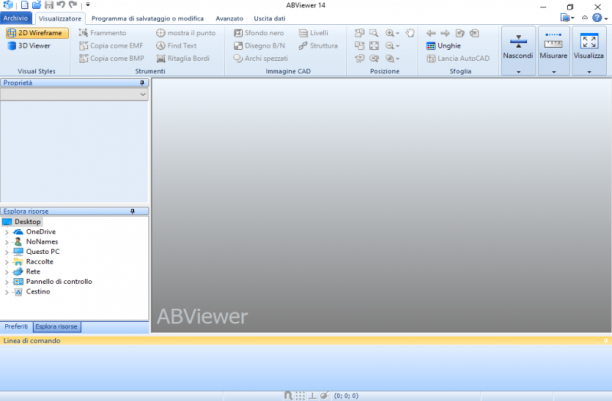Screen dimensions: 612x401
Task: Pin the Esplora risorse panel
Action: 133,211
